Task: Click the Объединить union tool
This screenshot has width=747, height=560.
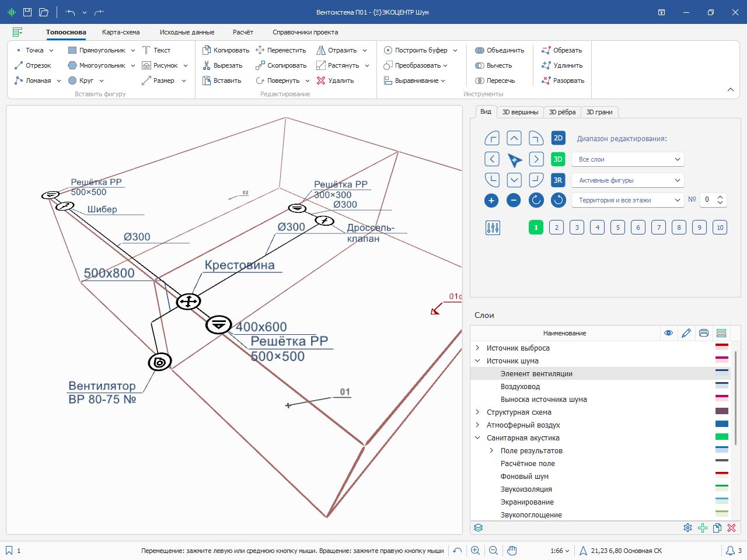Action: click(x=500, y=50)
